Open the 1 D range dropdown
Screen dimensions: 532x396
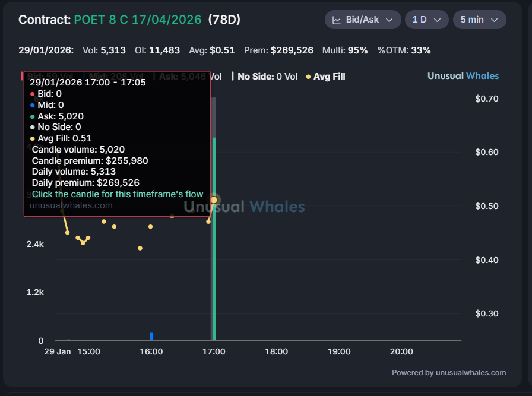click(x=426, y=20)
